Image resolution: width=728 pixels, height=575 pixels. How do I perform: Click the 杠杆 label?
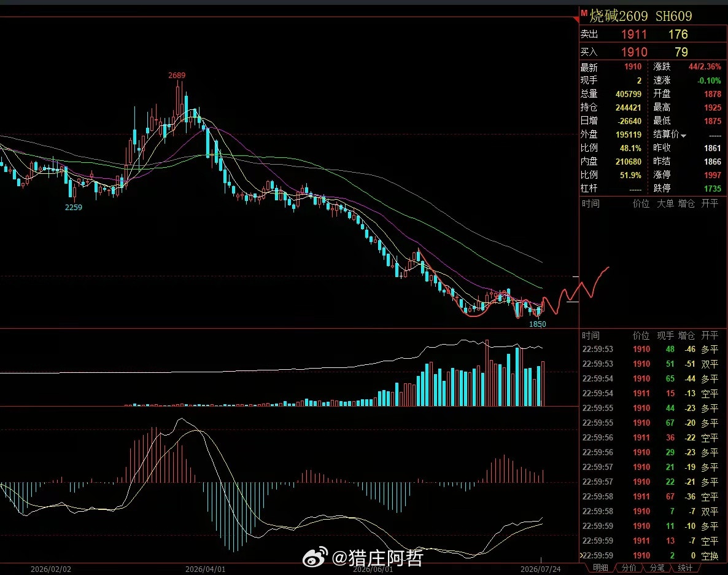(x=589, y=188)
